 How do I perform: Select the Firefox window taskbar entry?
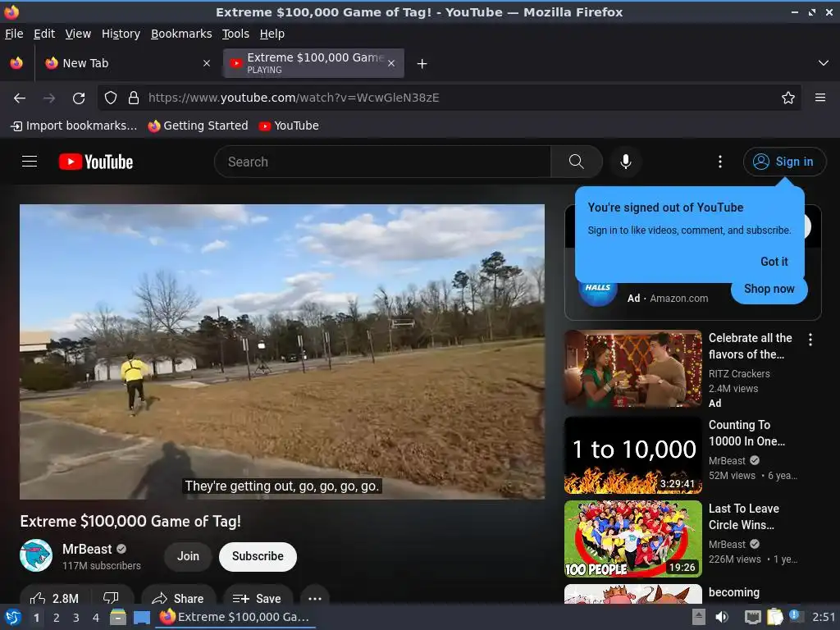pyautogui.click(x=235, y=617)
